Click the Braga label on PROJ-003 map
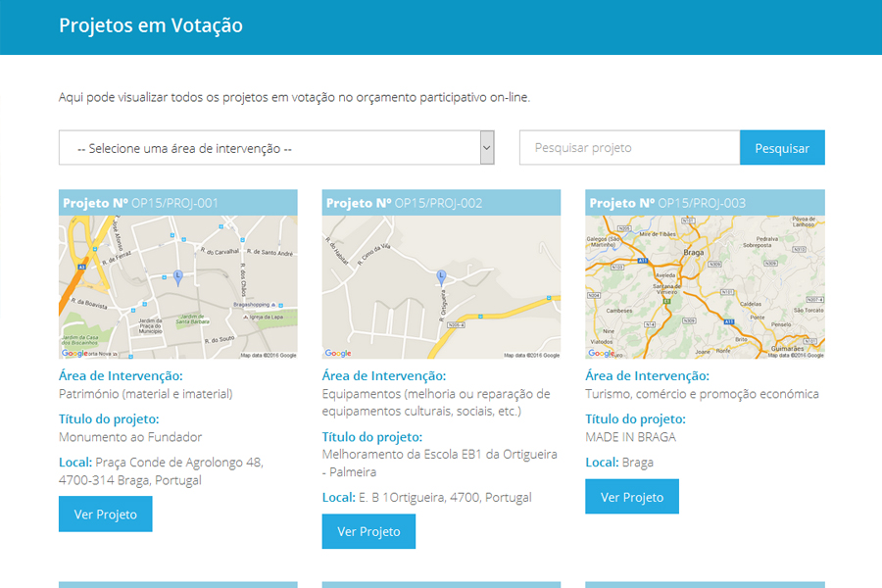Screen dimensions: 882x588 coord(694,253)
